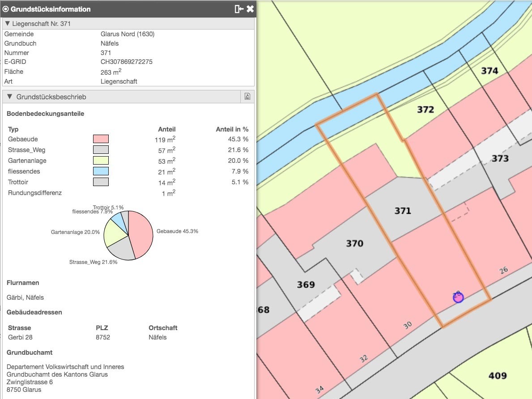Click parcel 374 label on the map
532x399 pixels.
click(x=489, y=71)
